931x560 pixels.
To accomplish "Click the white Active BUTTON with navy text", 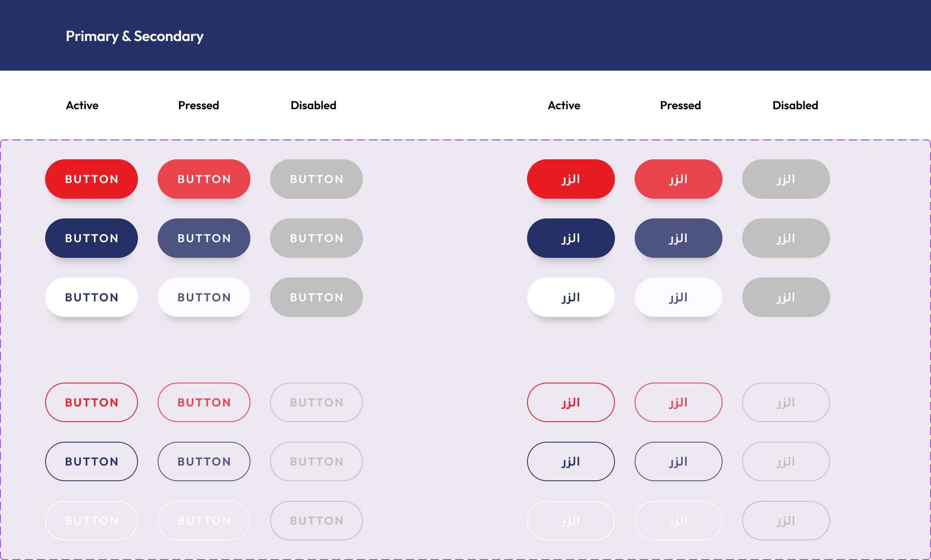I will (91, 297).
